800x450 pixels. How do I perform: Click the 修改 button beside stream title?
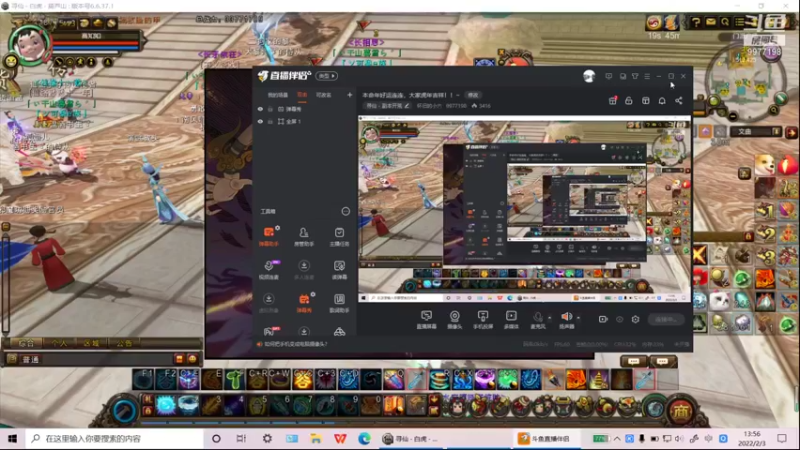(x=473, y=95)
